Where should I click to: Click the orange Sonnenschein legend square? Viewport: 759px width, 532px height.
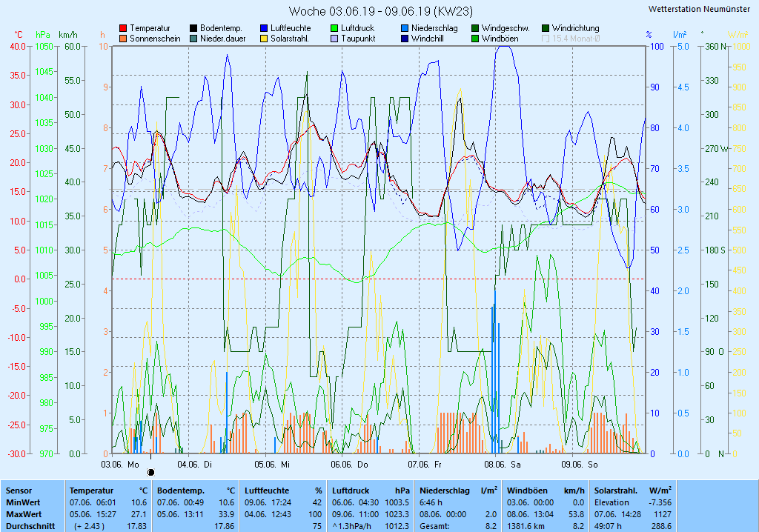coord(124,39)
